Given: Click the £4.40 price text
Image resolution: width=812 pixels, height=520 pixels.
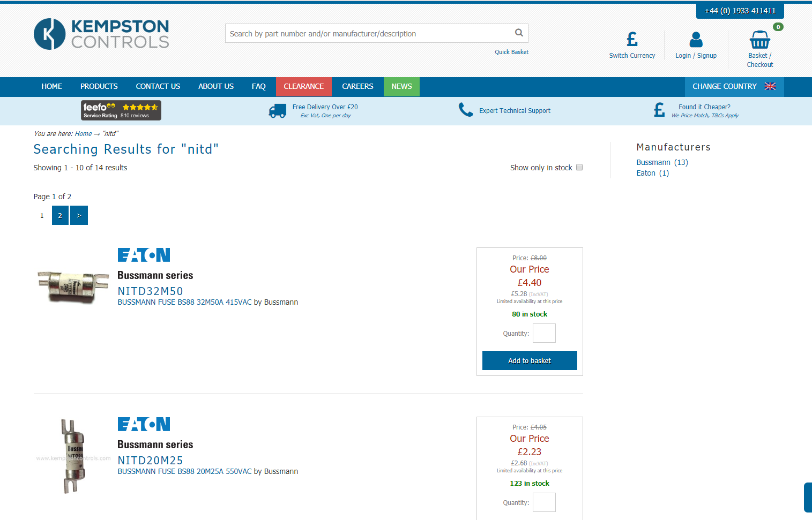Looking at the screenshot, I should [x=530, y=283].
